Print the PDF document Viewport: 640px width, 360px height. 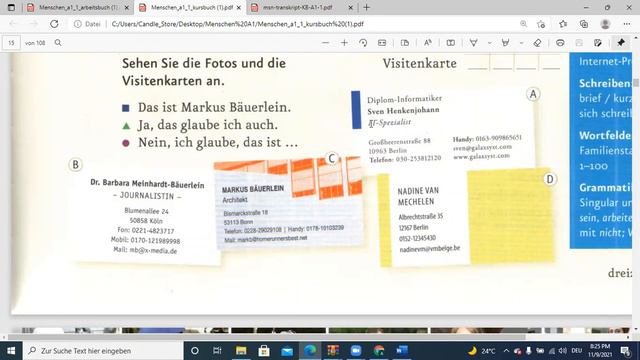tap(560, 43)
